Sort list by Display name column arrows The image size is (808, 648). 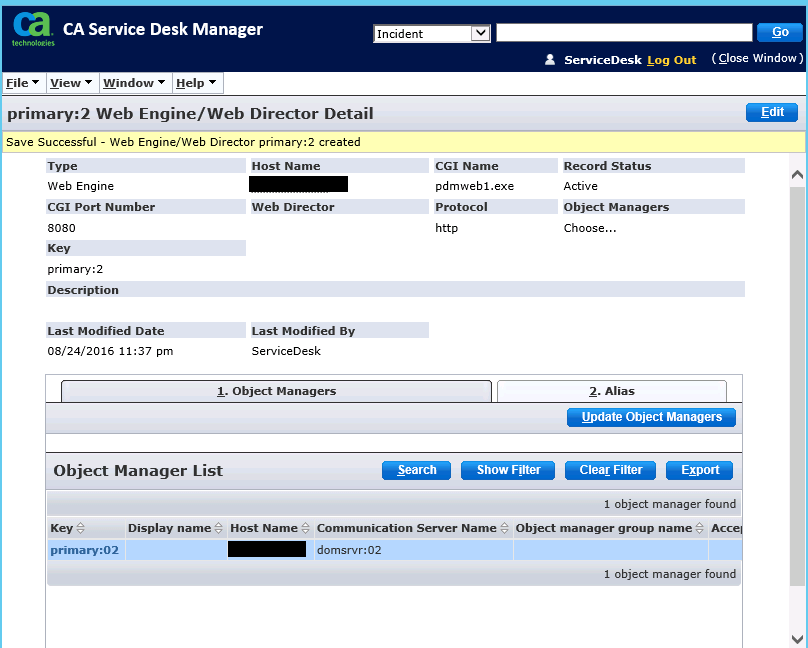coord(219,528)
